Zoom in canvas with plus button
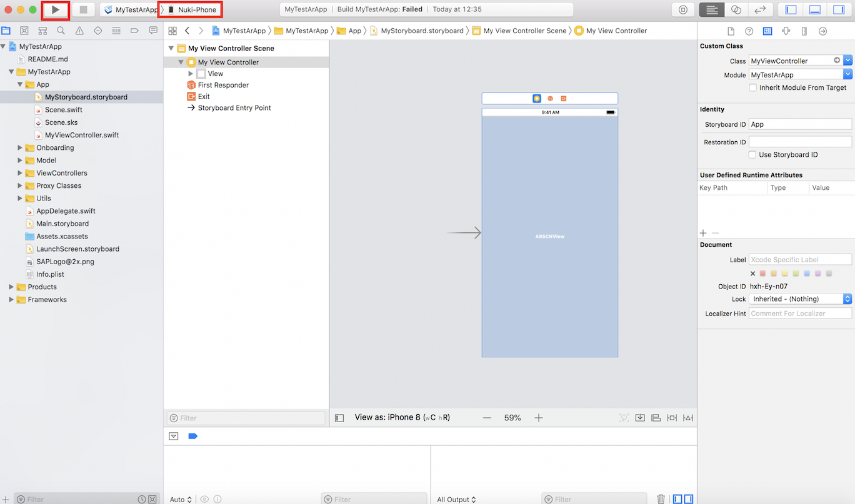The image size is (855, 504). coord(538,418)
